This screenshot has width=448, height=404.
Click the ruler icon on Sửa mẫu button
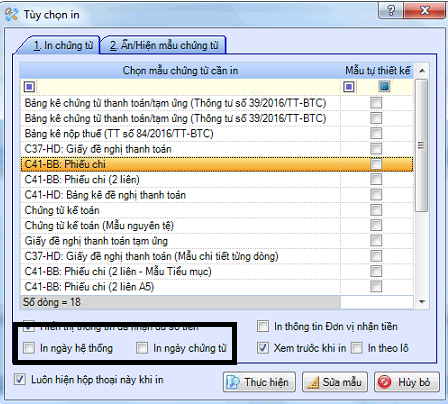pyautogui.click(x=313, y=382)
